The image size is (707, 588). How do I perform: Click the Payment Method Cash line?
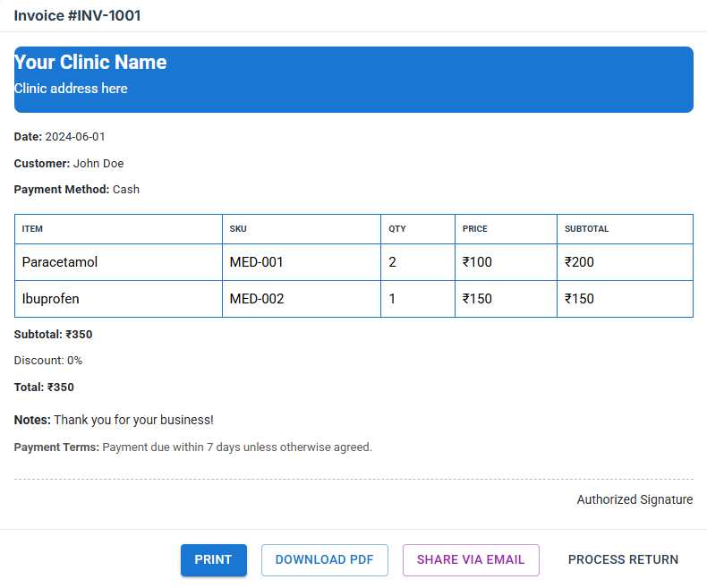point(77,190)
